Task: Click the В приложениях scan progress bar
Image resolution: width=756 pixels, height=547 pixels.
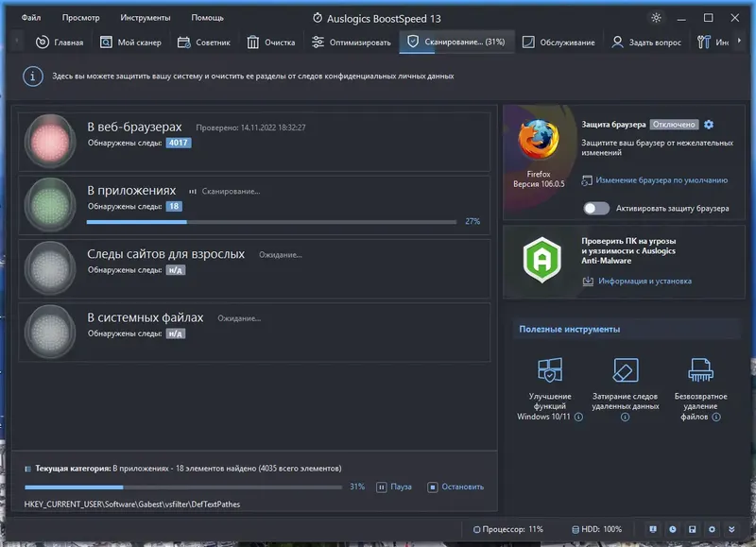Action: click(x=271, y=222)
